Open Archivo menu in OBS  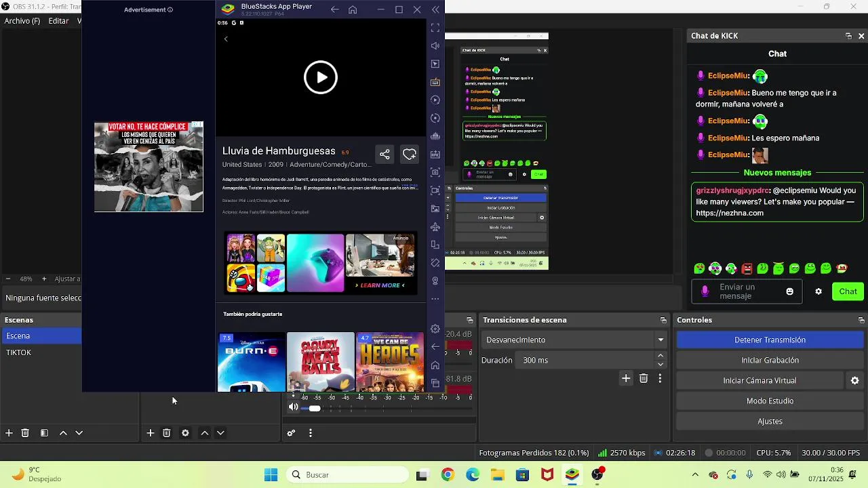click(x=22, y=21)
